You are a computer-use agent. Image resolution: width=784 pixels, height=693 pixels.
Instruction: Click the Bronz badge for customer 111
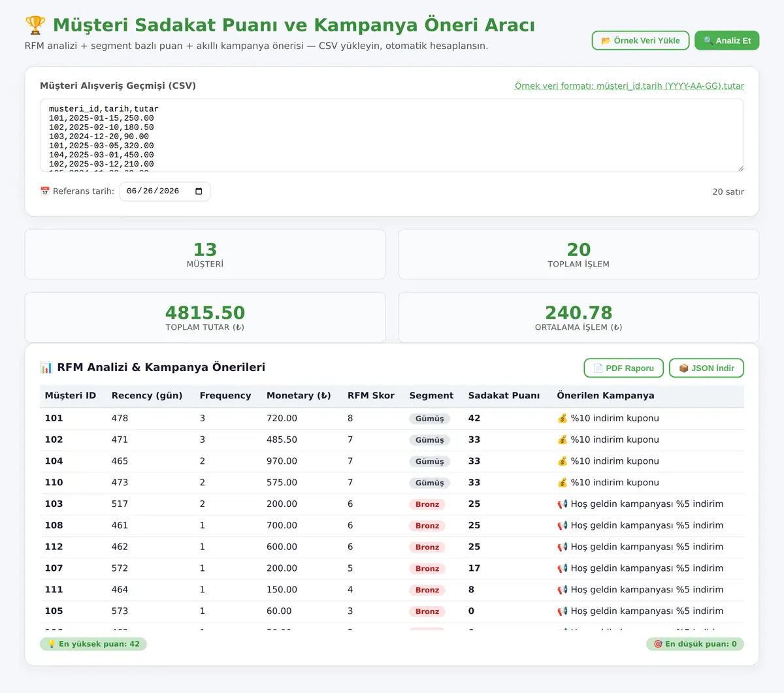pyautogui.click(x=427, y=590)
